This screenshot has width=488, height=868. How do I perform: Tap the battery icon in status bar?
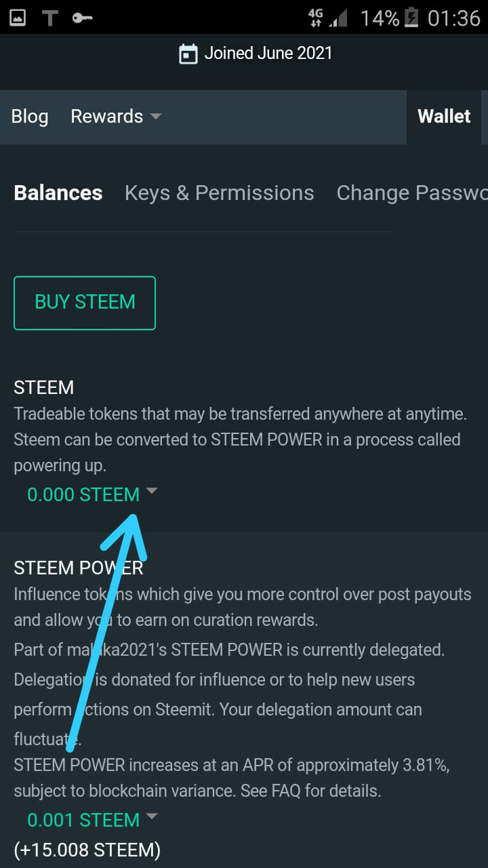[x=411, y=18]
